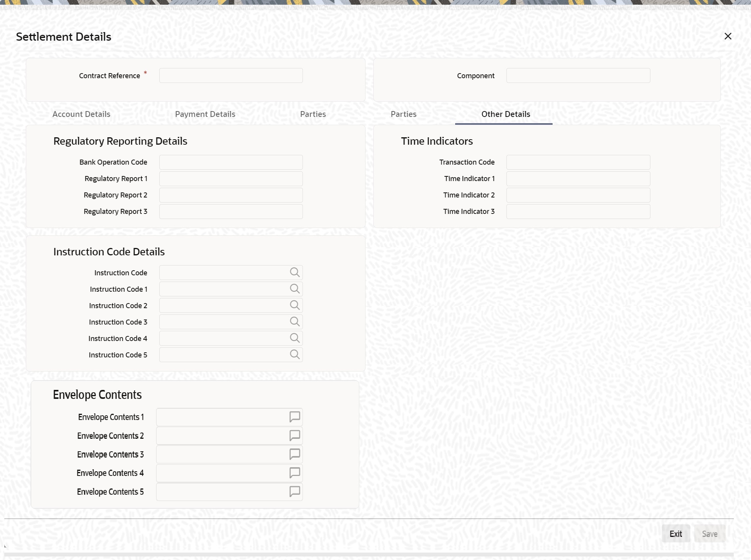Click the "Envelope Contents" section heading
Viewport: 751px width, 560px height.
97,395
